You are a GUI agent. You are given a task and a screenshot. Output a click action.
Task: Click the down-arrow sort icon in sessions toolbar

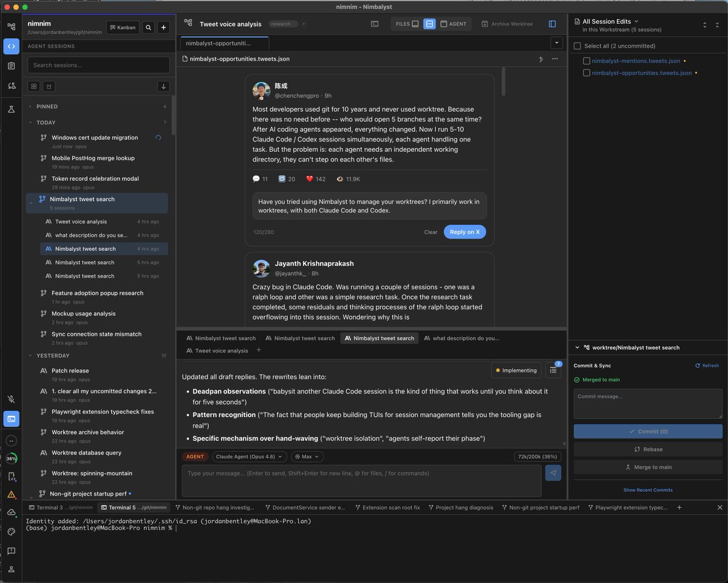pyautogui.click(x=163, y=86)
